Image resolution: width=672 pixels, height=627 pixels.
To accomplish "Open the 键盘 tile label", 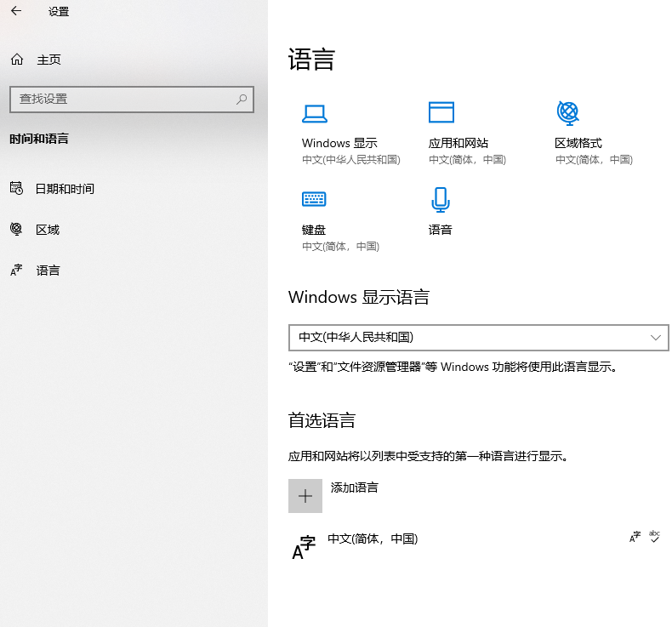I will click(x=314, y=230).
